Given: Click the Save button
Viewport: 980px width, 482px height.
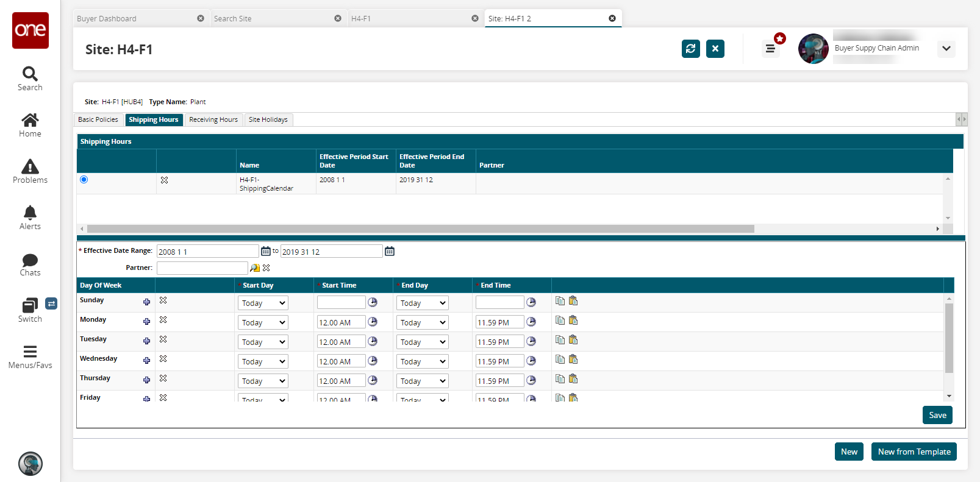Looking at the screenshot, I should point(937,415).
